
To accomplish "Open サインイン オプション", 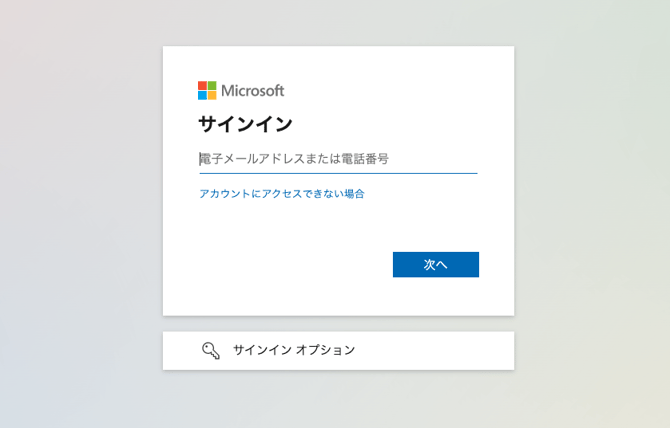I will coord(338,351).
